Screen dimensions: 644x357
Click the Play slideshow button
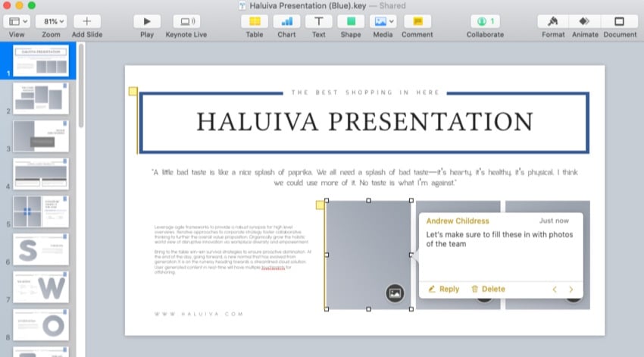point(147,21)
